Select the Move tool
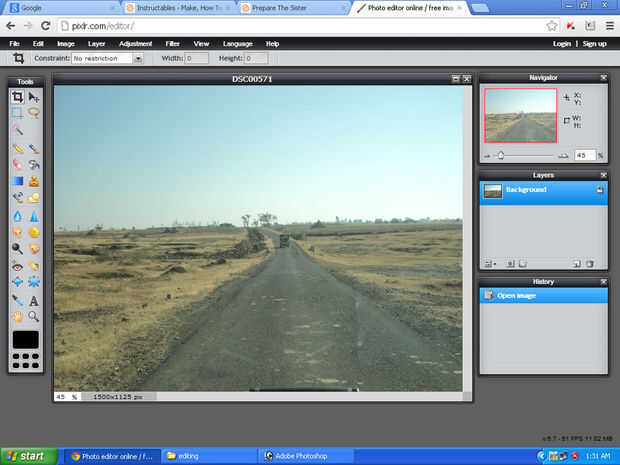620x465 pixels. tap(34, 97)
